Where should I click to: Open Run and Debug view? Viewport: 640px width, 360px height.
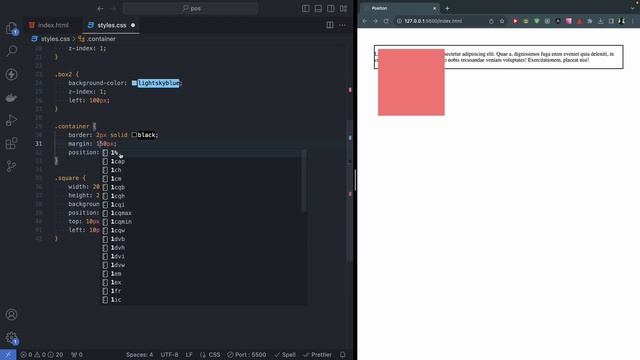pos(11,120)
